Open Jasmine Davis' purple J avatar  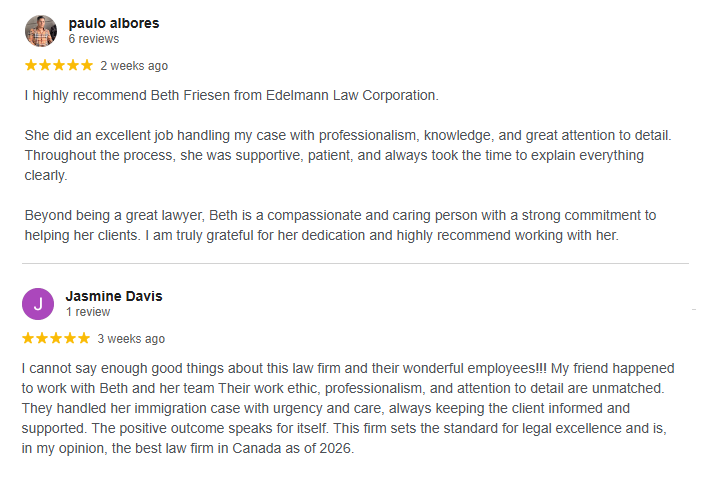pyautogui.click(x=38, y=303)
